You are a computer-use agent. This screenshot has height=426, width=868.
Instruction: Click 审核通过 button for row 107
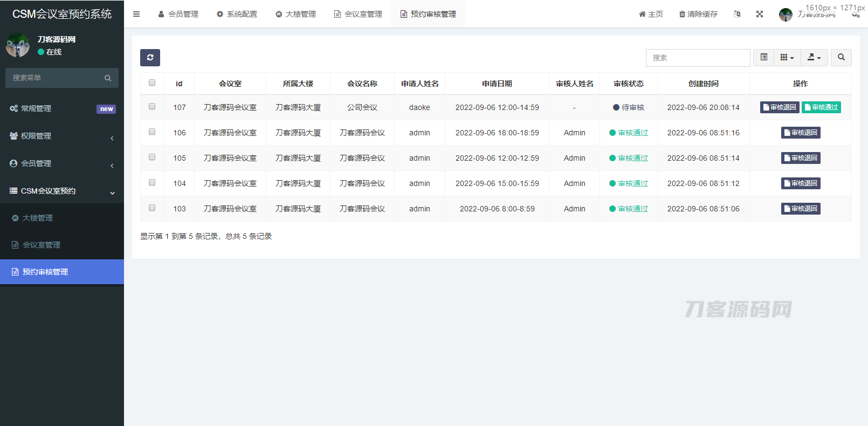tap(821, 107)
